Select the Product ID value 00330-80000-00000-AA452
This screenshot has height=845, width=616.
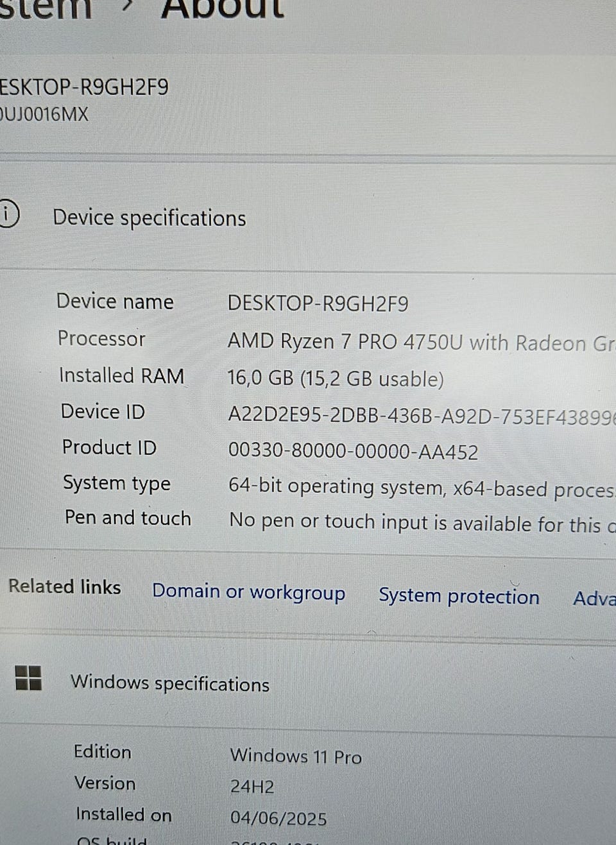tap(354, 452)
